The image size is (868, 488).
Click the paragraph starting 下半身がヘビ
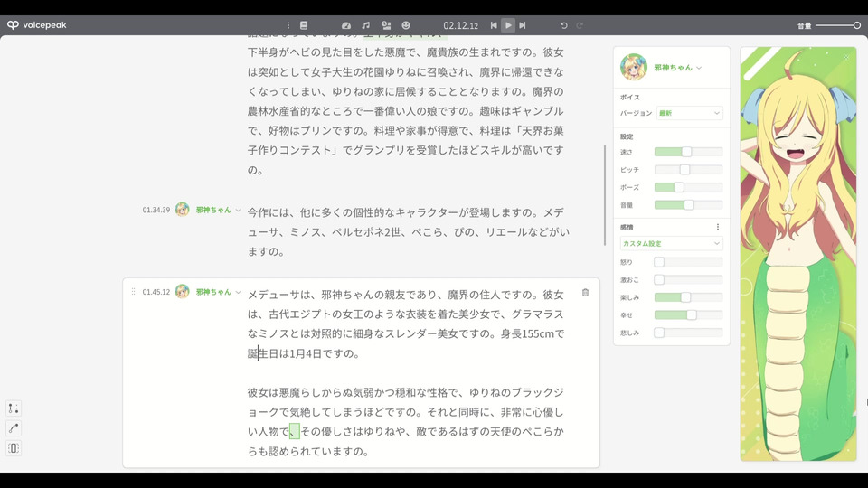coord(406,110)
